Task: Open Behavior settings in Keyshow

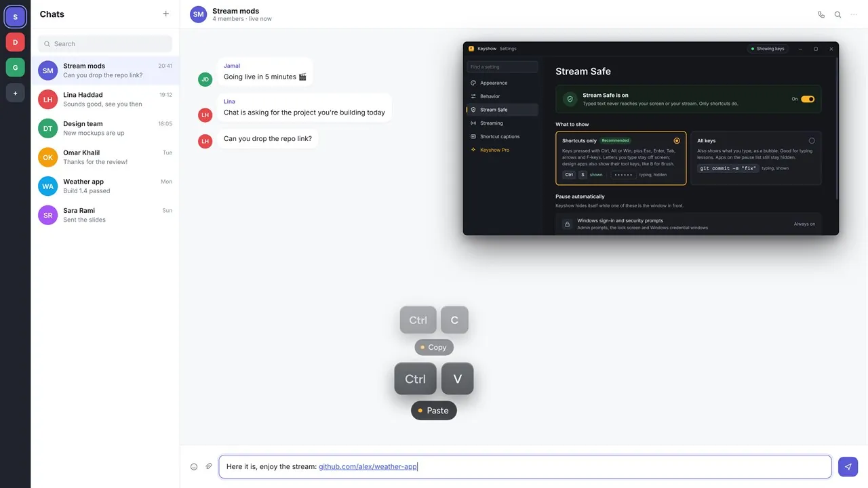Action: [502, 96]
